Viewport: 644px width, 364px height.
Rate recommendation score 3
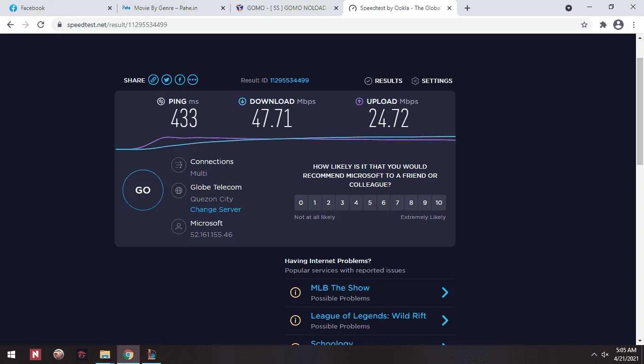(342, 203)
